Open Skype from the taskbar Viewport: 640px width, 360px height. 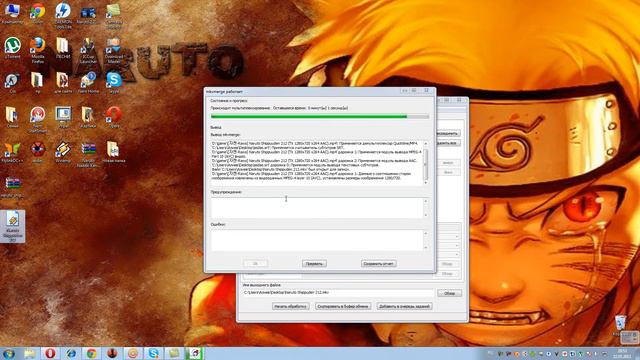pyautogui.click(x=153, y=353)
